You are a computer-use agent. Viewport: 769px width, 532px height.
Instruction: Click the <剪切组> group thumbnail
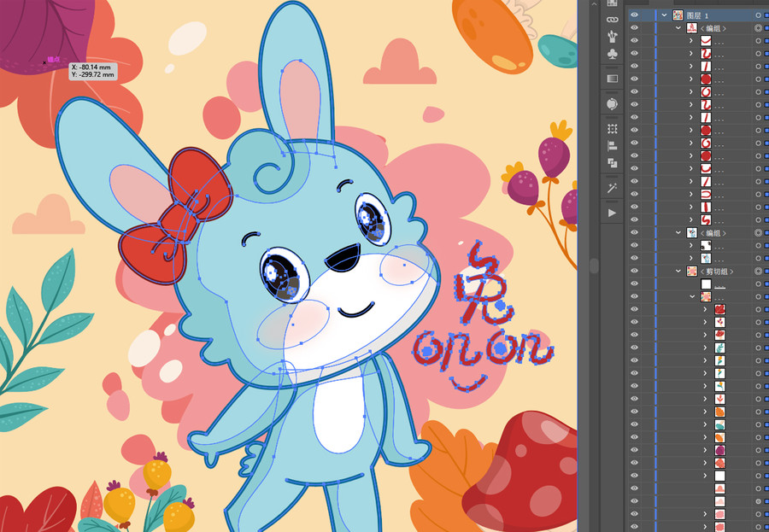point(692,272)
